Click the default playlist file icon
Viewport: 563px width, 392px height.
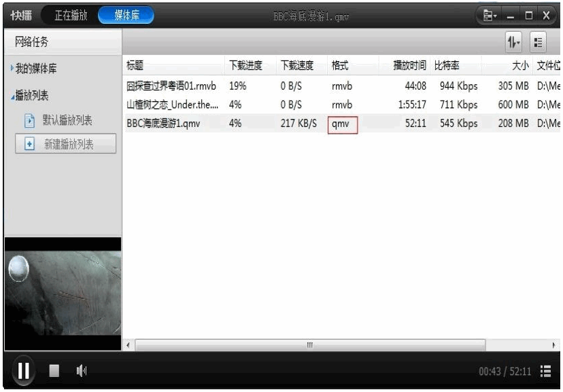[29, 120]
